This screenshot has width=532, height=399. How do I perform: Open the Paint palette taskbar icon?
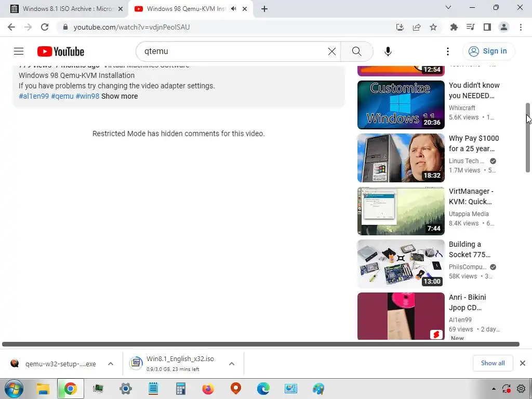coord(318,389)
